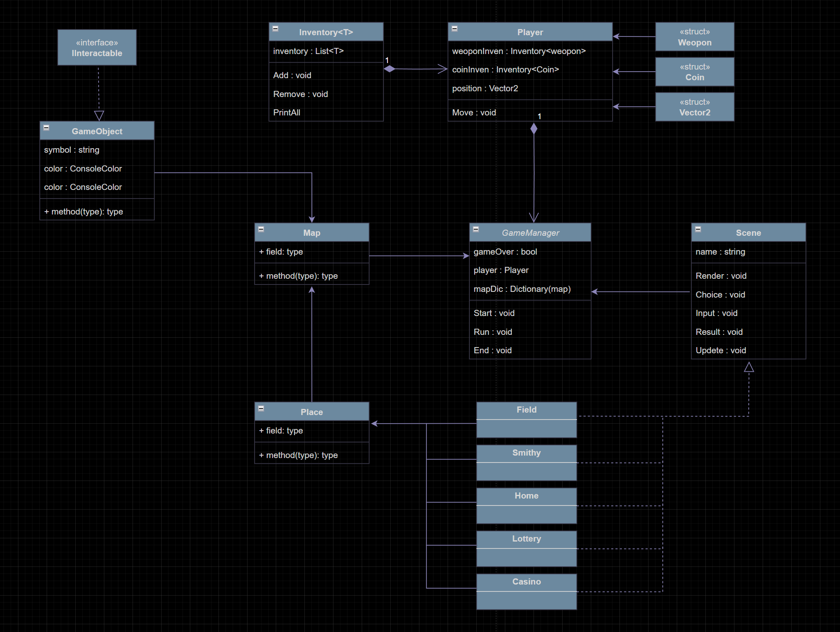The image size is (840, 632).
Task: Click the Lottery class header
Action: (x=526, y=539)
